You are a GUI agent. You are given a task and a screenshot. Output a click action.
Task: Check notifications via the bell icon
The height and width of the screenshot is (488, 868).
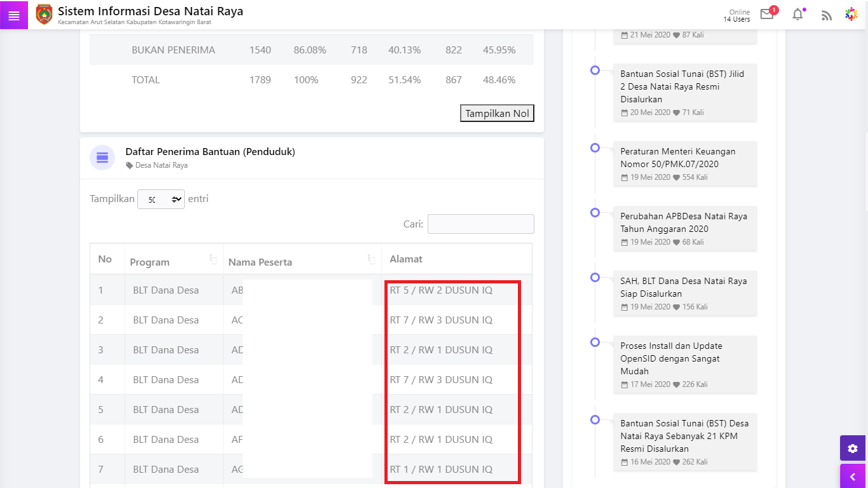[797, 14]
